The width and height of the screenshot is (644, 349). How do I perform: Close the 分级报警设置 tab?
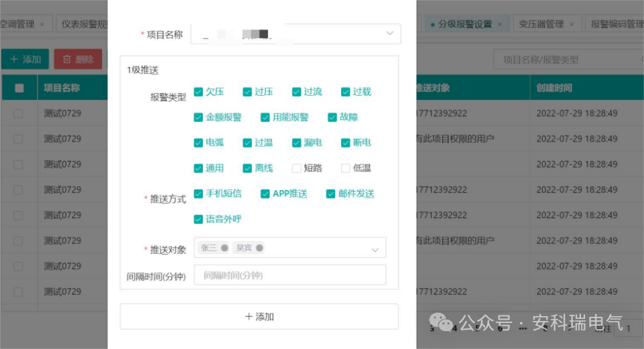[500, 24]
